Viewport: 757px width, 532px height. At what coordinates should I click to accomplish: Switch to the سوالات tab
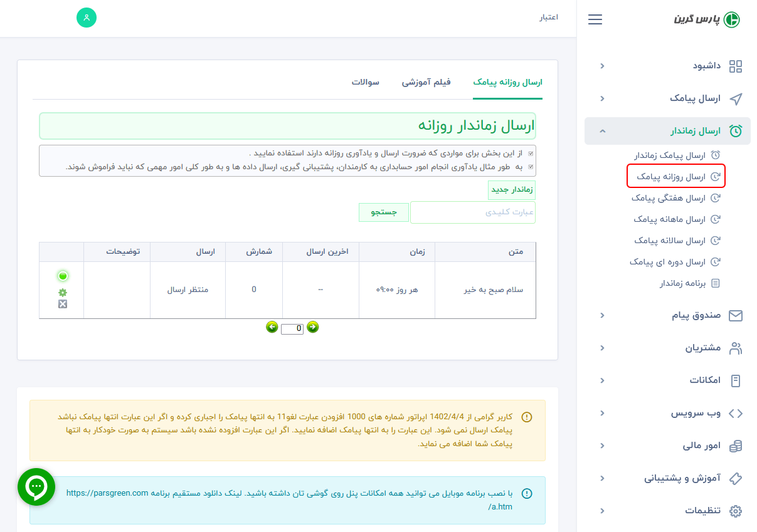tap(366, 81)
